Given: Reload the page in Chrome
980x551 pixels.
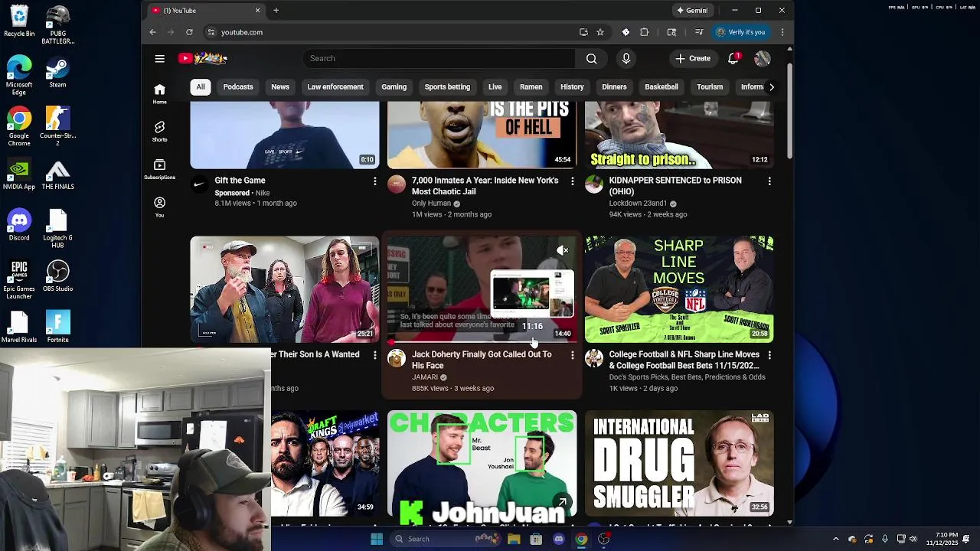Looking at the screenshot, I should 189,32.
